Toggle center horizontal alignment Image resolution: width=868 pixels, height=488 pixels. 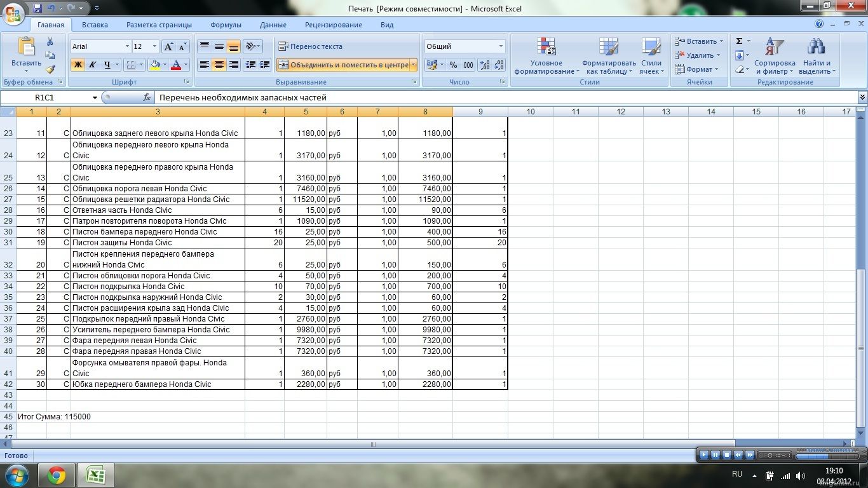pyautogui.click(x=219, y=65)
